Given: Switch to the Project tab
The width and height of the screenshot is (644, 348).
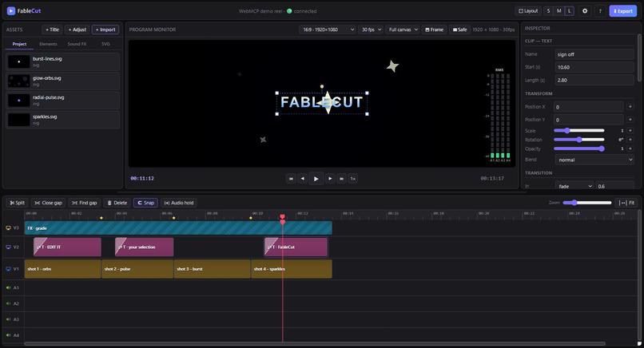Looking at the screenshot, I should tap(19, 44).
